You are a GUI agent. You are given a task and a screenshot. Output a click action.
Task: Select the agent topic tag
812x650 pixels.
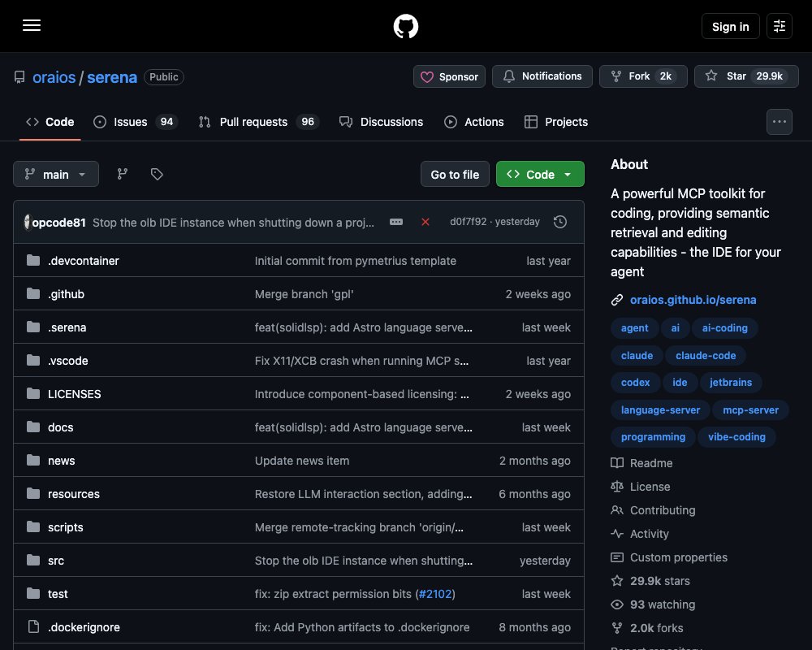click(634, 328)
